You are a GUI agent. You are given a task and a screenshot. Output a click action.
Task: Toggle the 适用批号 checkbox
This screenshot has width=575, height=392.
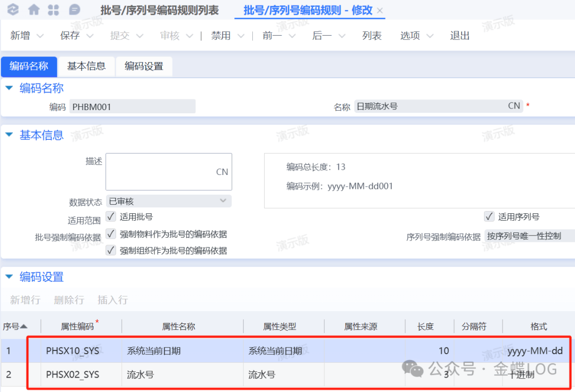pos(111,216)
